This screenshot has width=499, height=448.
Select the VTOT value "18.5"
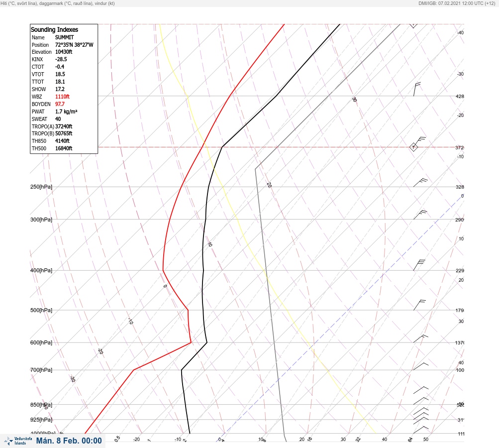pos(60,74)
